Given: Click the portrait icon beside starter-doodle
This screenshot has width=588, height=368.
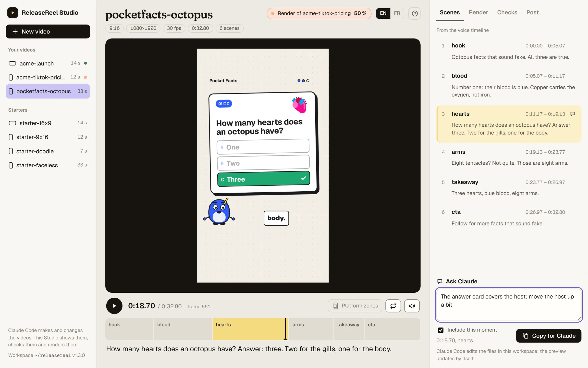Looking at the screenshot, I should tap(11, 151).
